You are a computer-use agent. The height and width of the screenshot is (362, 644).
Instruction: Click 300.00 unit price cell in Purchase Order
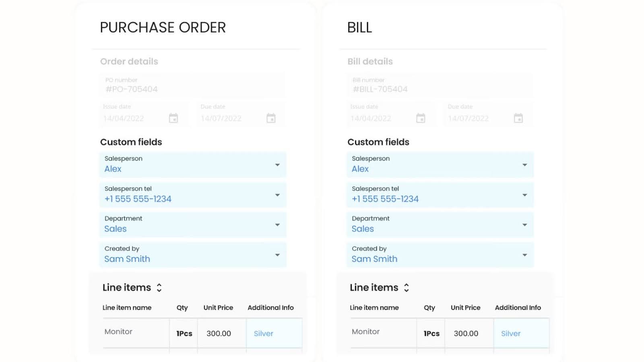pyautogui.click(x=219, y=333)
